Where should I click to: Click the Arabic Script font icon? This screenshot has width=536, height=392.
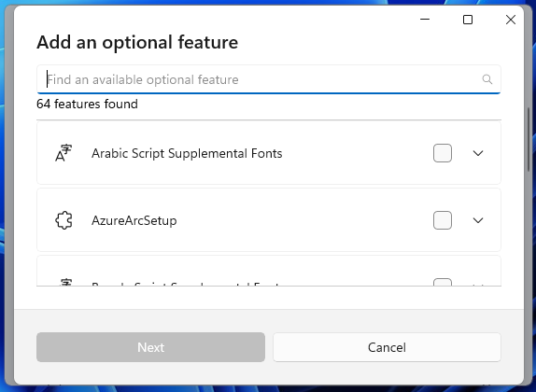coord(63,153)
